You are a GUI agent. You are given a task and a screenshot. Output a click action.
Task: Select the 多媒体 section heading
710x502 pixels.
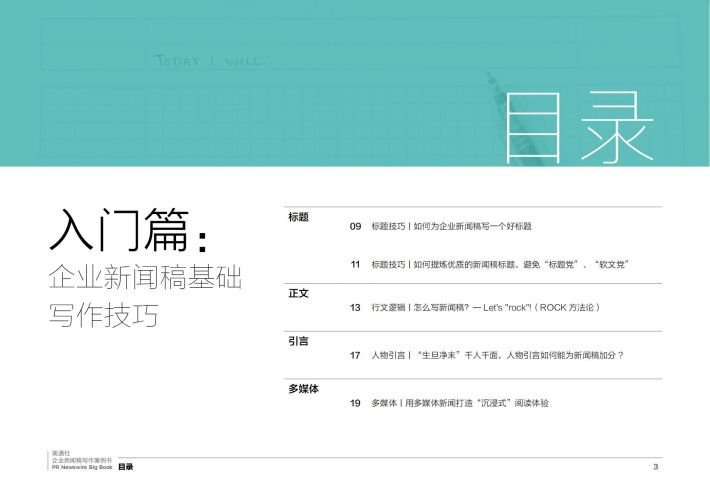(303, 388)
